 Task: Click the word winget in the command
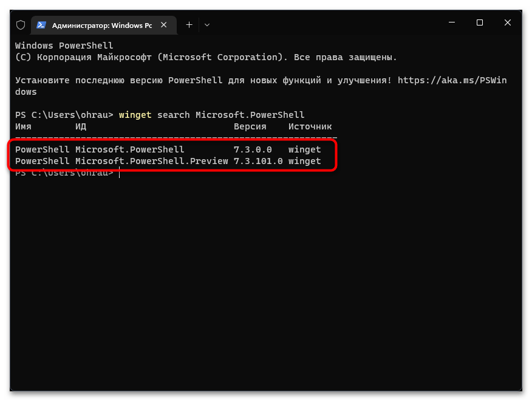tap(135, 115)
